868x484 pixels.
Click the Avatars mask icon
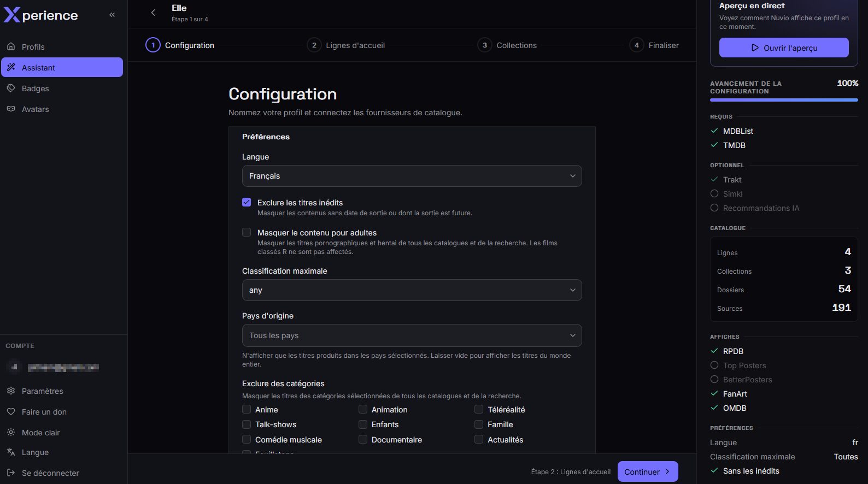(11, 109)
